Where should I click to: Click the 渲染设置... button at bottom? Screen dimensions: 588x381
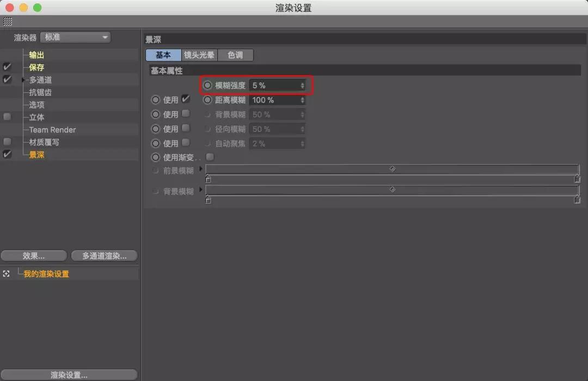pos(69,374)
